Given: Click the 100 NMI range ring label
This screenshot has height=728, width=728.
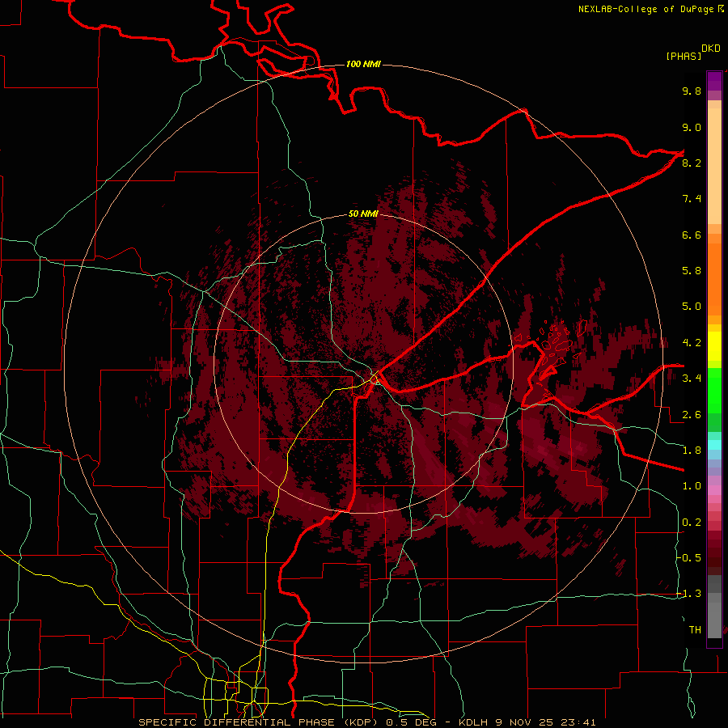Looking at the screenshot, I should coord(363,64).
